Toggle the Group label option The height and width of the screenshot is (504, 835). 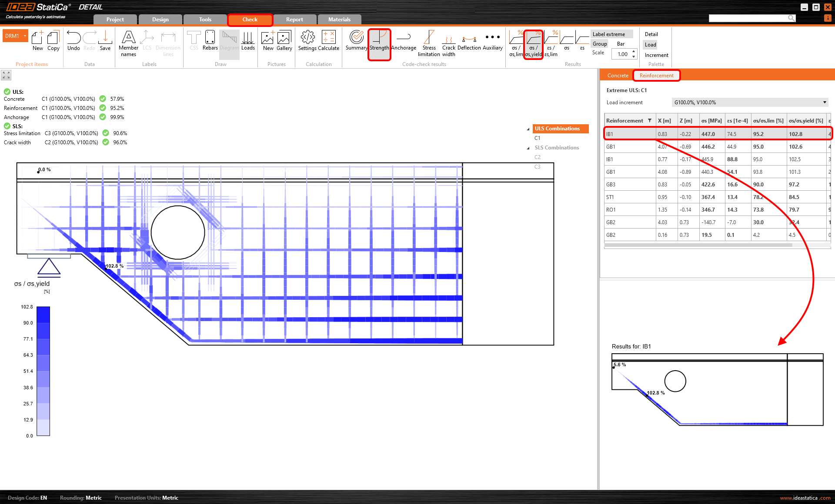(600, 44)
